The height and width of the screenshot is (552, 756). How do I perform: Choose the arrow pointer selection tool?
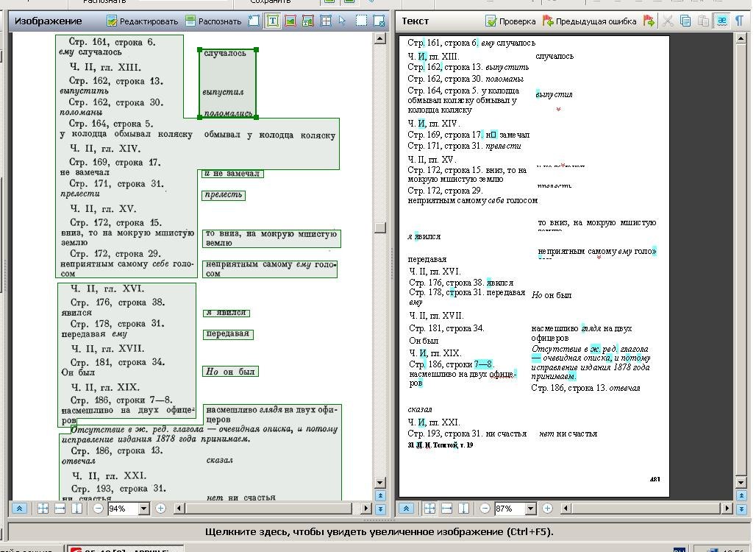(x=342, y=21)
